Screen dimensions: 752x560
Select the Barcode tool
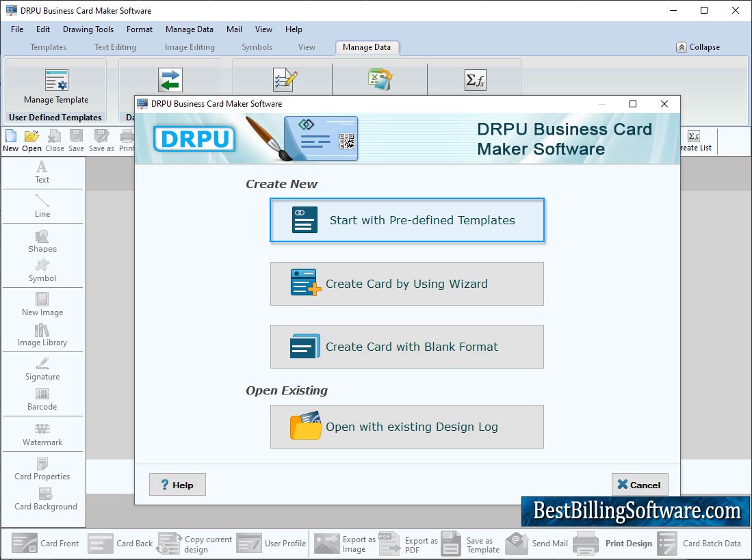point(42,399)
